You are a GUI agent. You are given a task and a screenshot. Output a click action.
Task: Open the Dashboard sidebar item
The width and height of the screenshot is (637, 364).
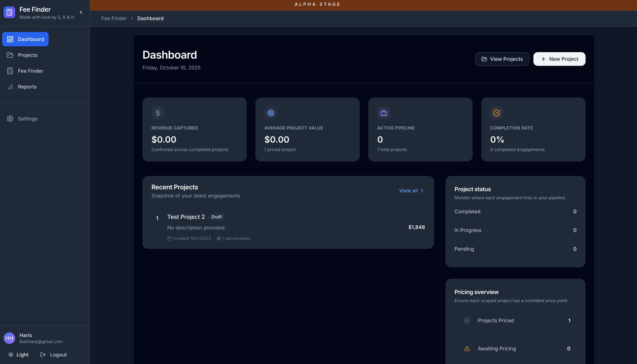[25, 39]
